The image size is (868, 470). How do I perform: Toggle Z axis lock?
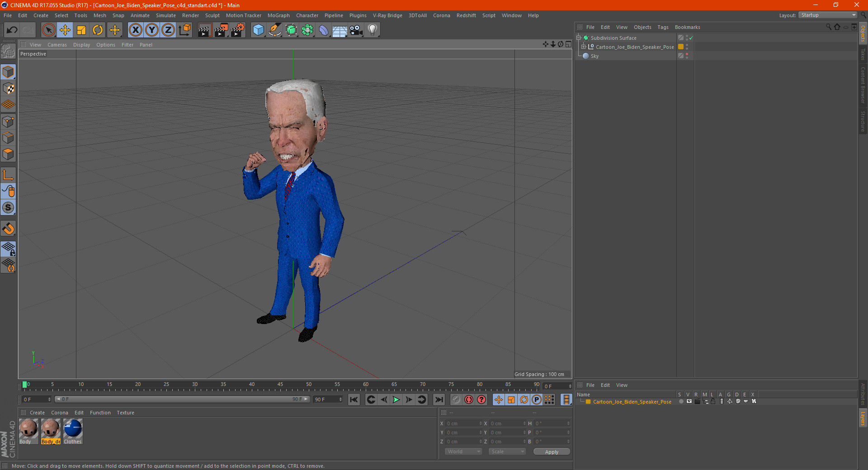tap(168, 30)
